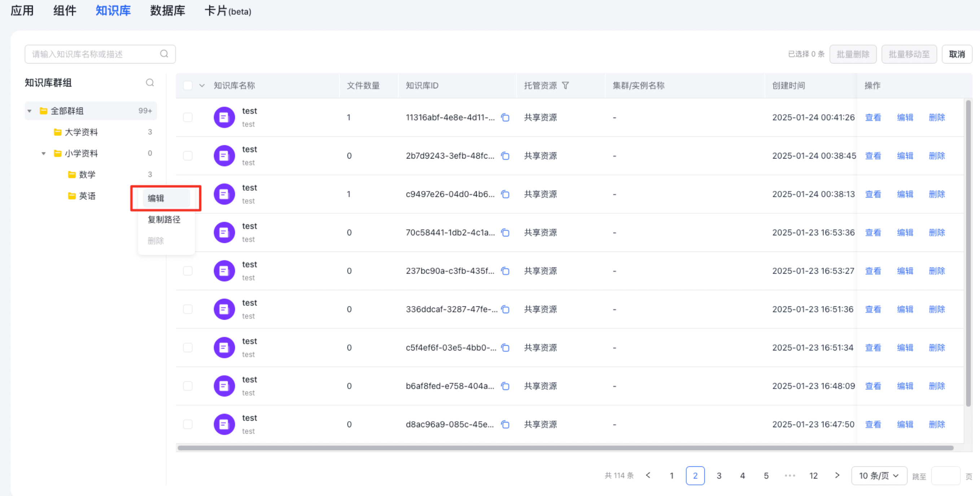Check the row created 2025-01-23 16:47:50
The height and width of the screenshot is (496, 980).
coord(188,425)
